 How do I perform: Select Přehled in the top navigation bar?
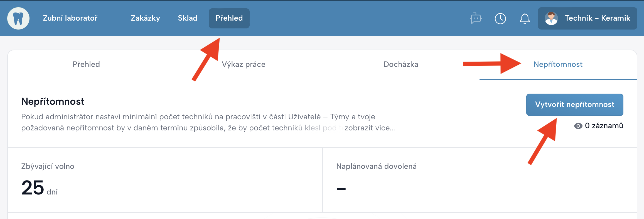coord(229,18)
